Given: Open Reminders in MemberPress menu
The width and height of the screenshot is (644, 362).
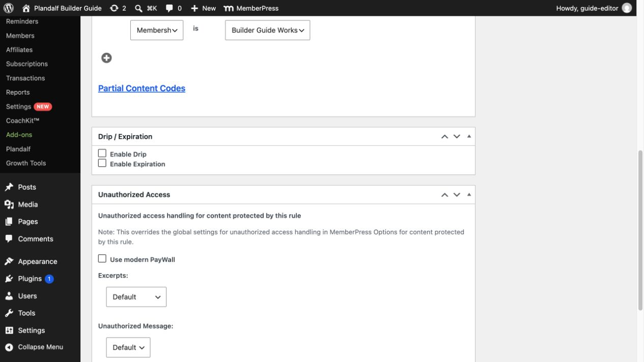Looking at the screenshot, I should (22, 21).
